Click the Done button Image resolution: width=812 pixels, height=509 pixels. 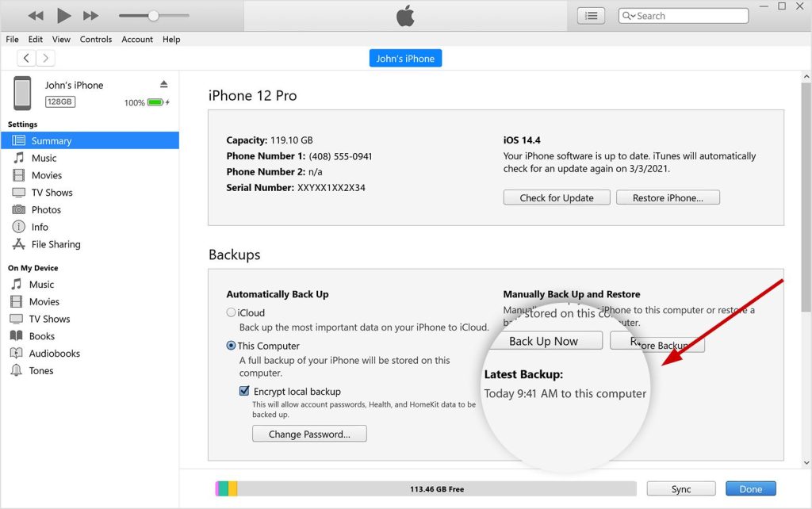(x=750, y=489)
